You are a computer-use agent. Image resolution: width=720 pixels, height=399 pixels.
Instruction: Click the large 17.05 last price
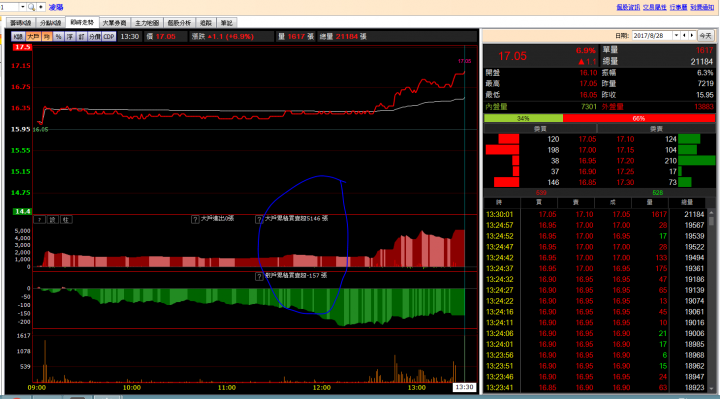[x=512, y=56]
